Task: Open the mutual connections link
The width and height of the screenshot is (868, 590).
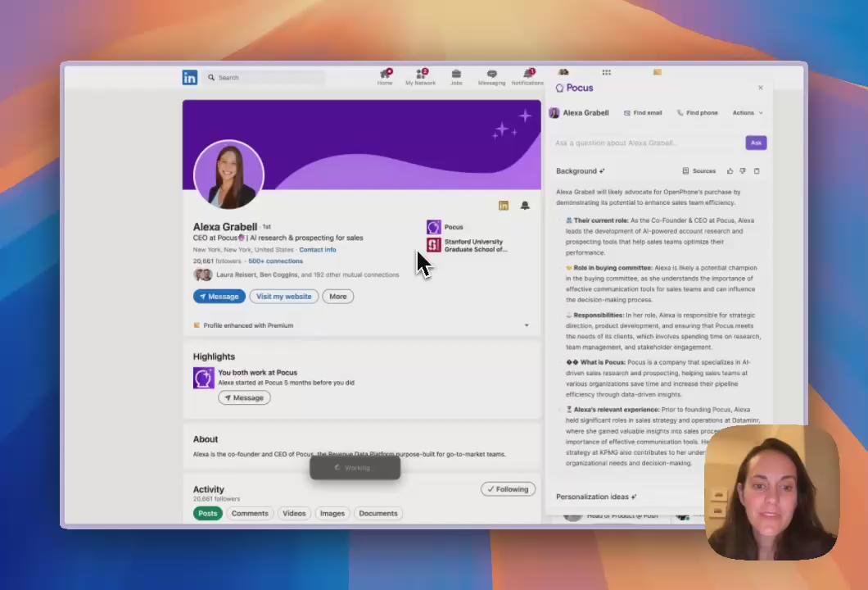Action: click(296, 275)
